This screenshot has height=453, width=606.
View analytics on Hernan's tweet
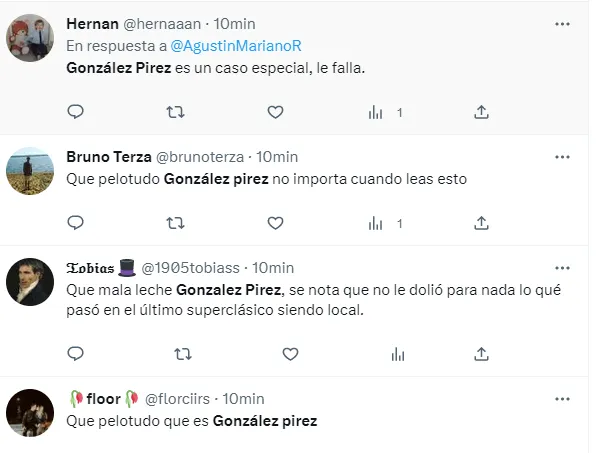376,112
